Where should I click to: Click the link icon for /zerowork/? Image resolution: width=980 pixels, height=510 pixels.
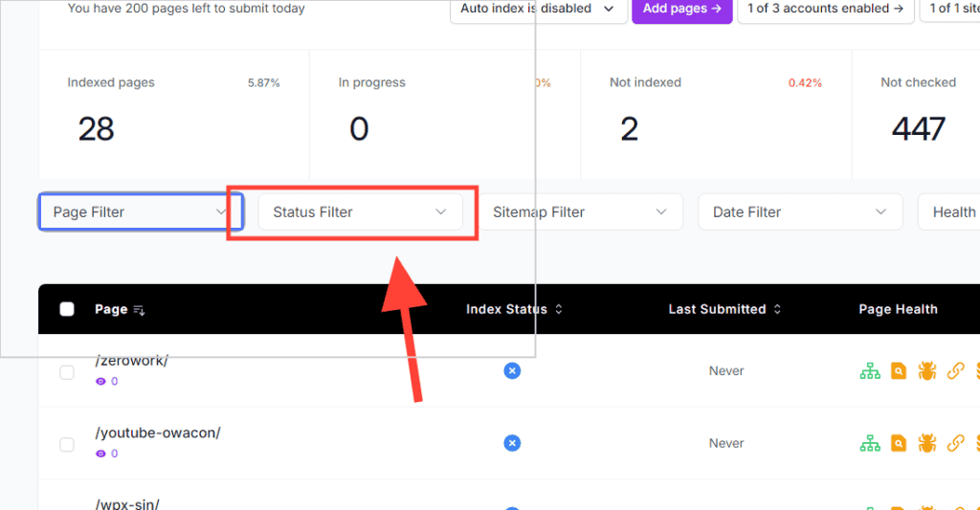[x=956, y=371]
